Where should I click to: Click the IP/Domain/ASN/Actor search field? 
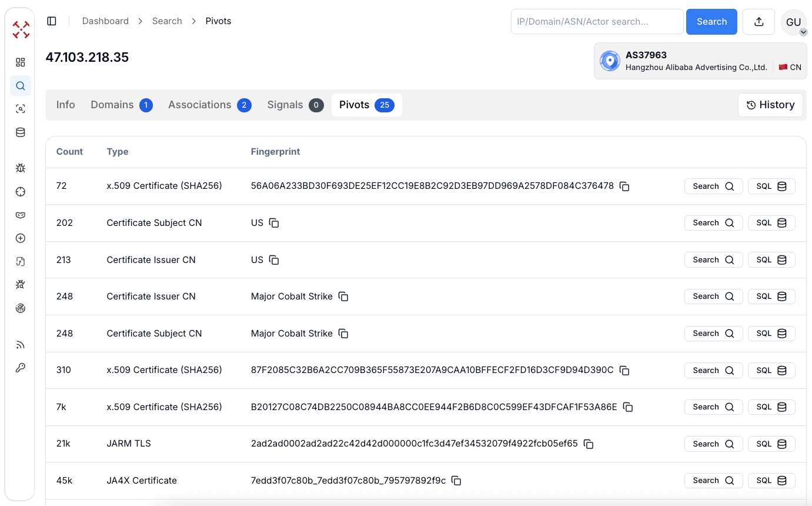597,22
